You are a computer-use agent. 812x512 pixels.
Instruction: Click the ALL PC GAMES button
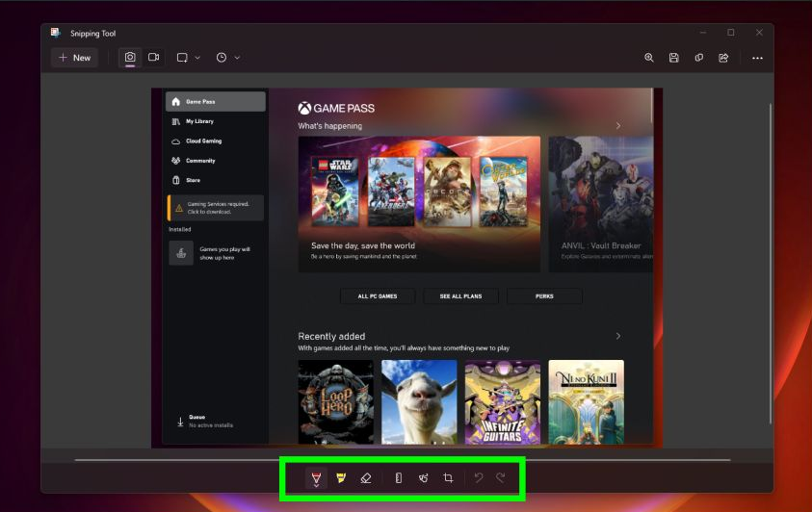(x=378, y=296)
